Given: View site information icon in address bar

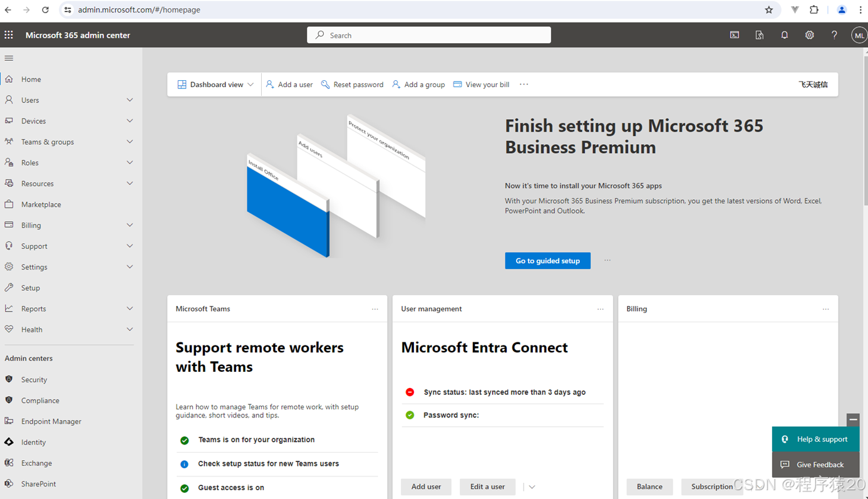Looking at the screenshot, I should coord(68,10).
